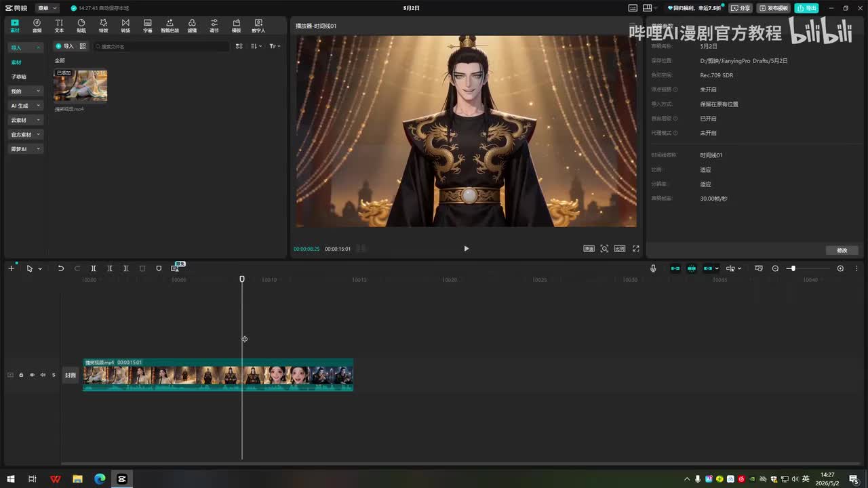Select 子草稿 in the sidebar
868x488 pixels.
19,77
